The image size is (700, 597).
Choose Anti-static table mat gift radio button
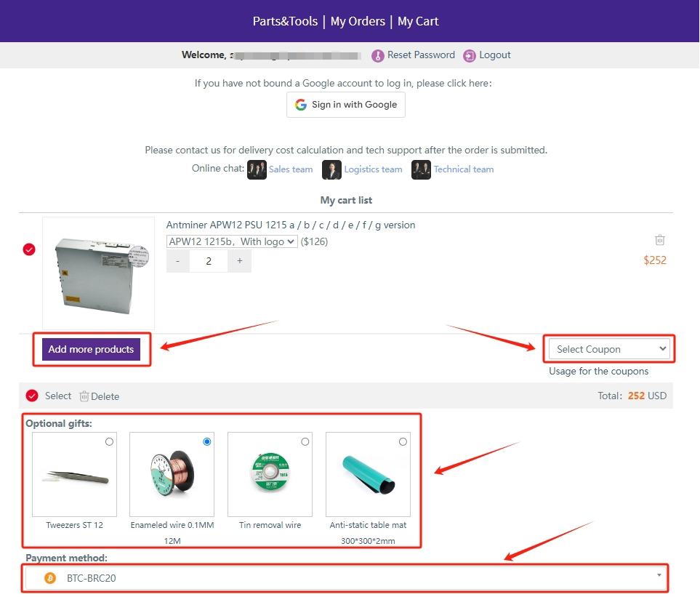(x=403, y=441)
